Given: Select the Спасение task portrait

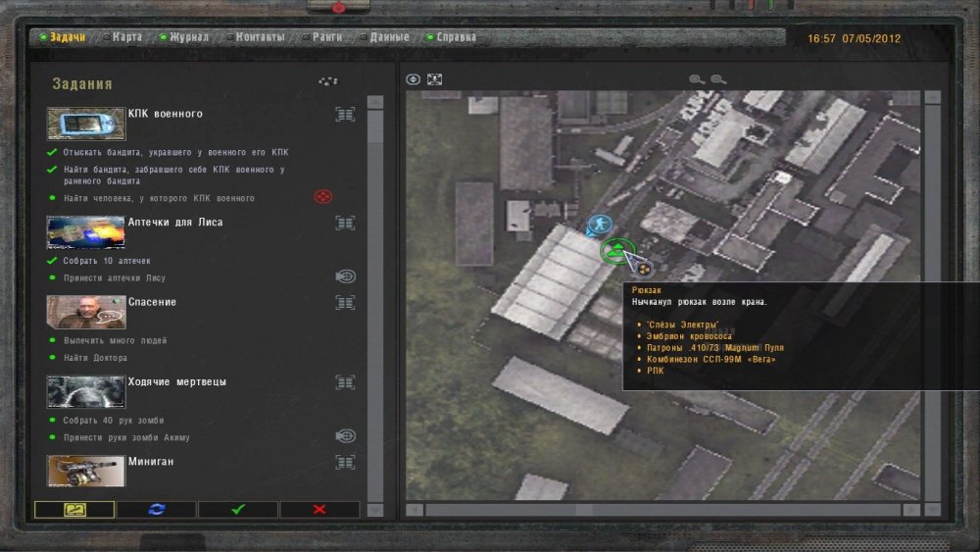Looking at the screenshot, I should point(86,312).
